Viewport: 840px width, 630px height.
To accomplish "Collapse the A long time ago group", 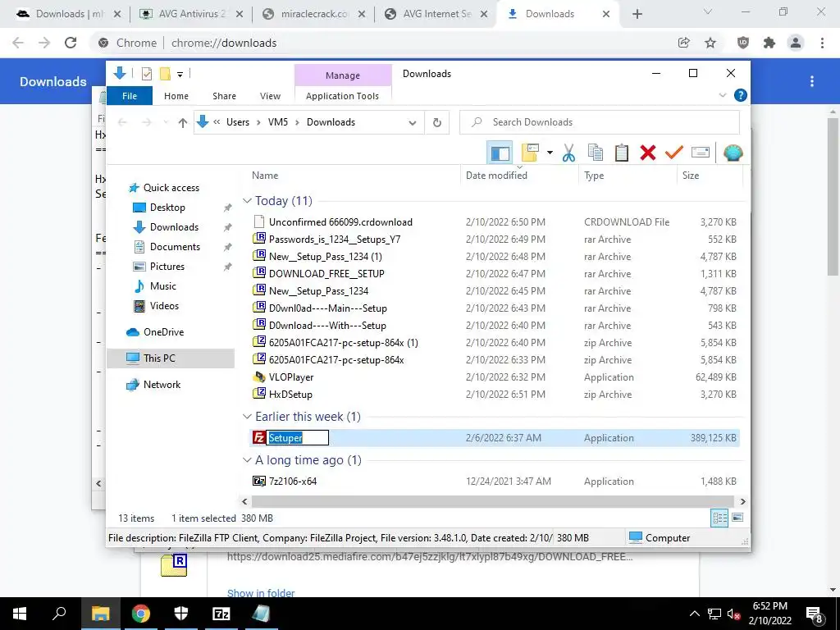I will tap(247, 460).
